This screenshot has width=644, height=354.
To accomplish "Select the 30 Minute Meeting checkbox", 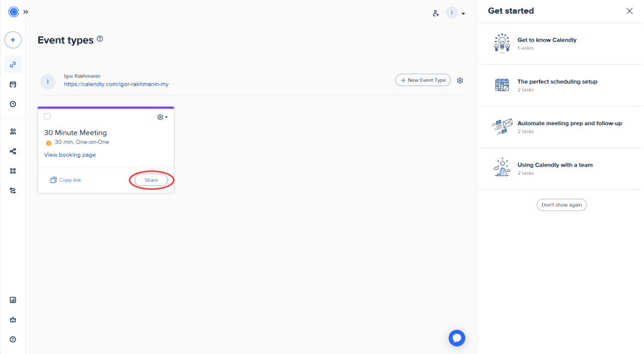I will pos(47,116).
